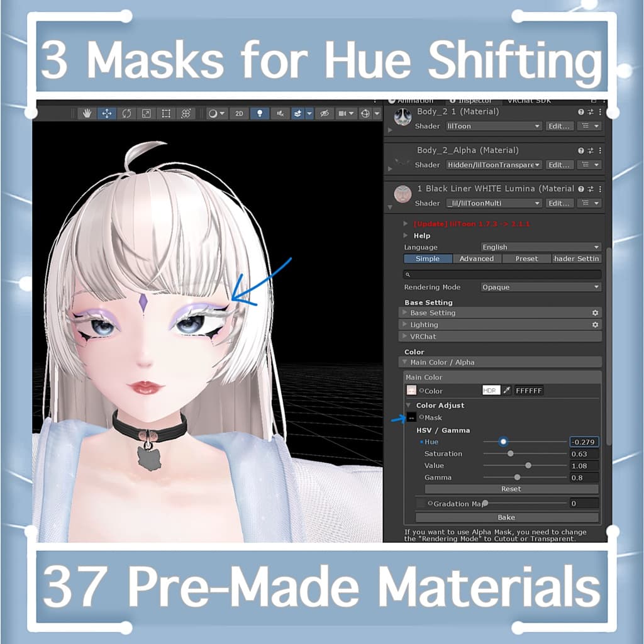Toggle hidden objects visibility eye icon
Image resolution: width=644 pixels, height=644 pixels.
click(x=325, y=114)
